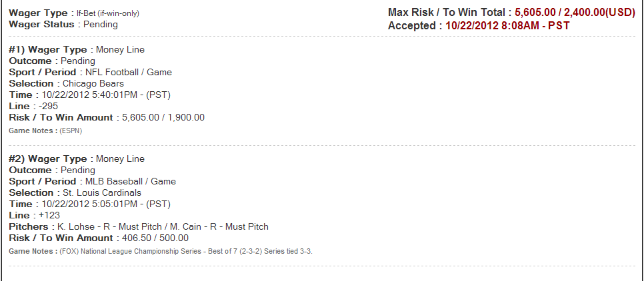Click the #1) Wager Type Money Line heading
Viewport: 644px width, 281px height.
77,50
